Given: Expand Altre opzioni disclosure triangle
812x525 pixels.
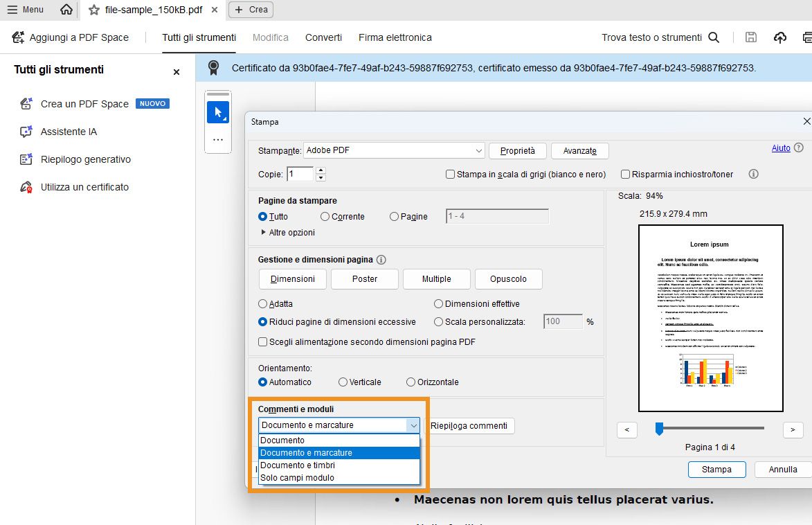Looking at the screenshot, I should point(264,232).
